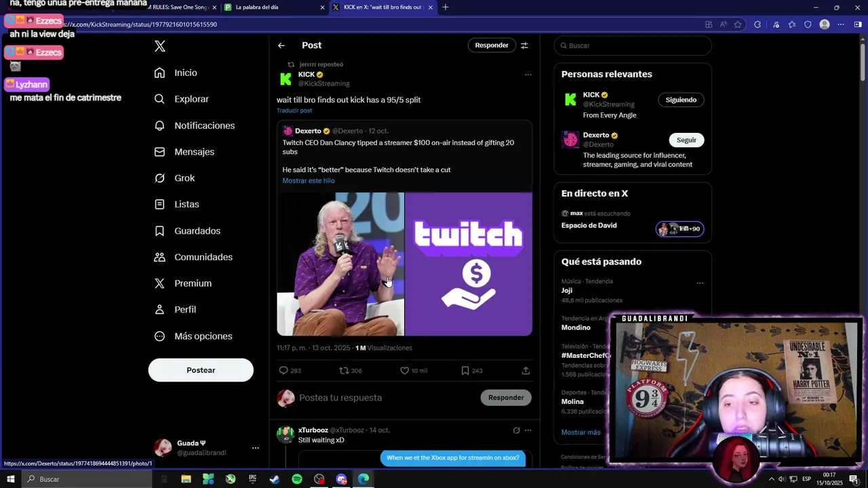Open the Dan Clancy photo

click(340, 264)
